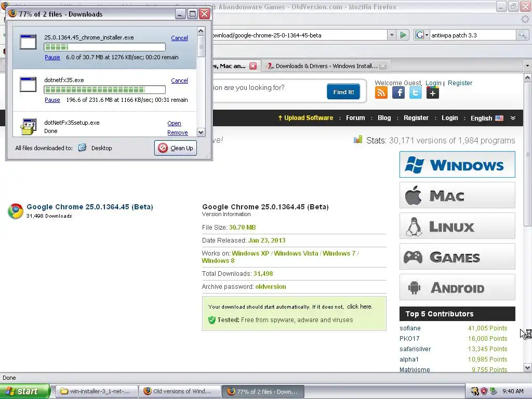The width and height of the screenshot is (532, 399).
Task: Switch to the Downloads & Drivers tab
Action: click(326, 66)
